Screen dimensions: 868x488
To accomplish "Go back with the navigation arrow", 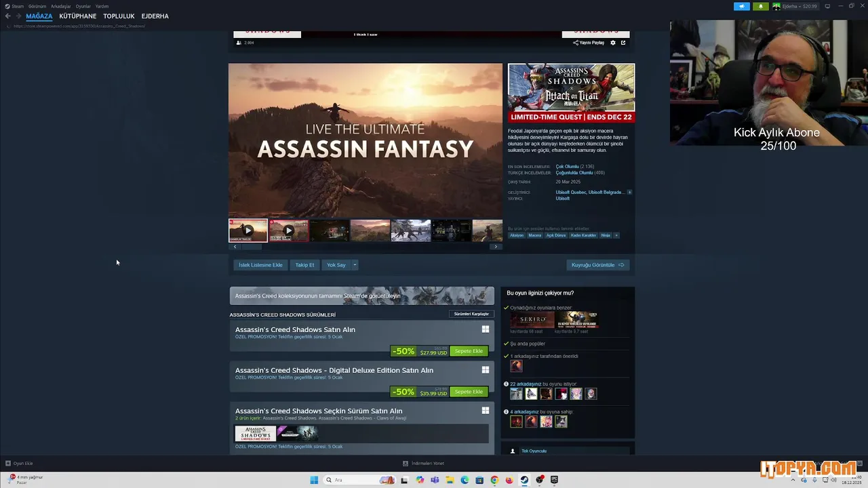I will click(7, 16).
